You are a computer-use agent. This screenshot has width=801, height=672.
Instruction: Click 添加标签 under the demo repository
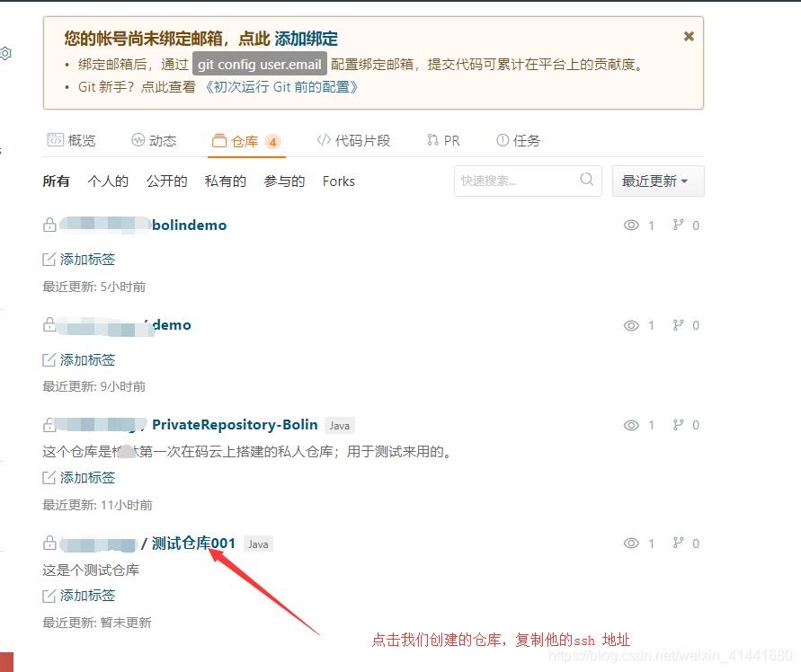pyautogui.click(x=88, y=360)
